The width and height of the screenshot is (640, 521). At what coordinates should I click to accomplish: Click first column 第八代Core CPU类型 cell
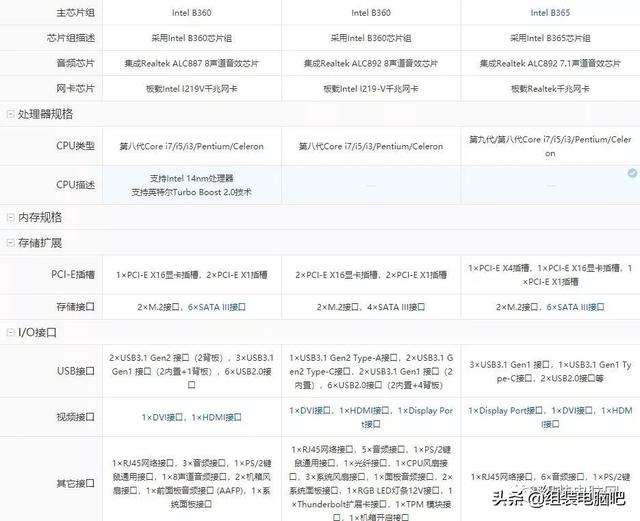[x=192, y=147]
